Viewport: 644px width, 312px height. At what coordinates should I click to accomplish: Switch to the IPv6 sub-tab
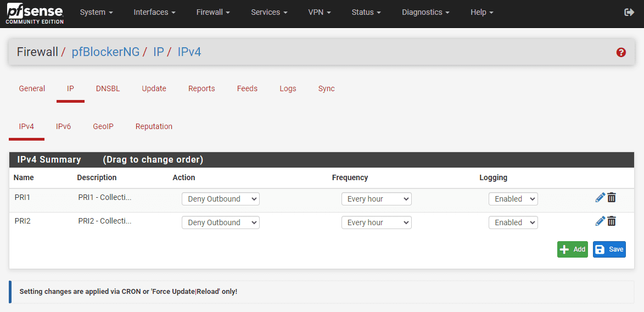click(64, 126)
